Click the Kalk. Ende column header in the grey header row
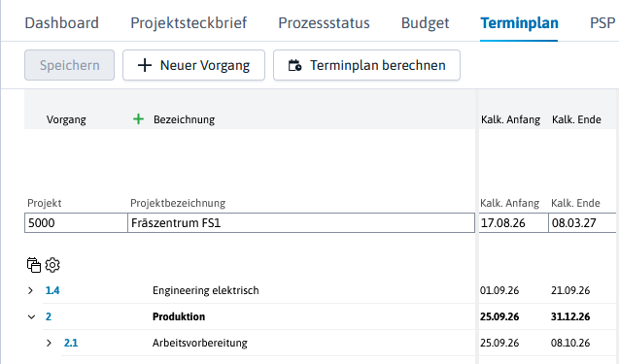This screenshot has width=619, height=364. (x=576, y=119)
